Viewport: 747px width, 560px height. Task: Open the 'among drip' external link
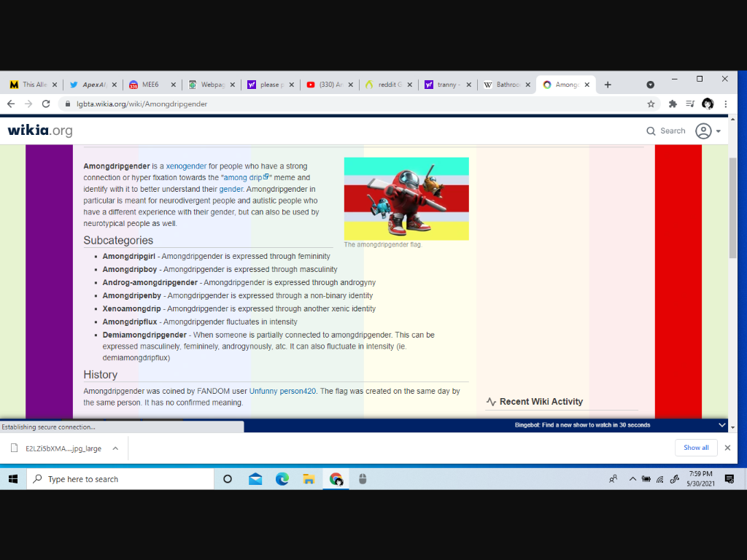tap(246, 178)
